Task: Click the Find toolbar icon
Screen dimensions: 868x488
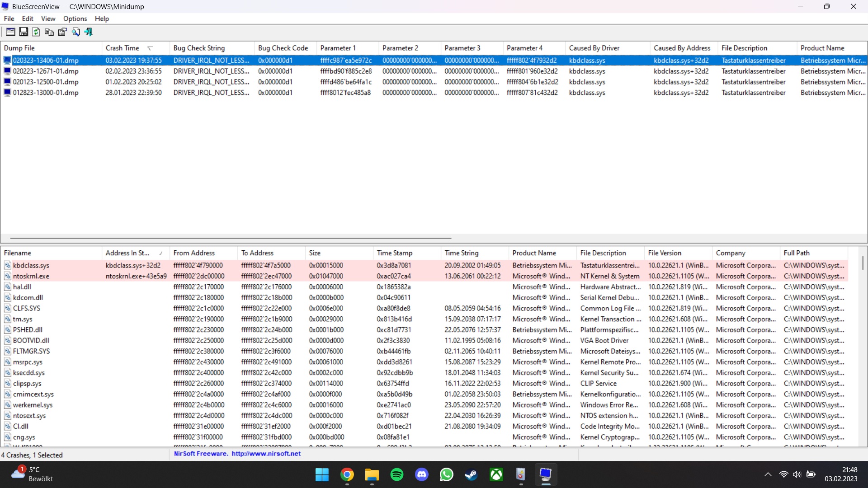Action: coord(75,32)
